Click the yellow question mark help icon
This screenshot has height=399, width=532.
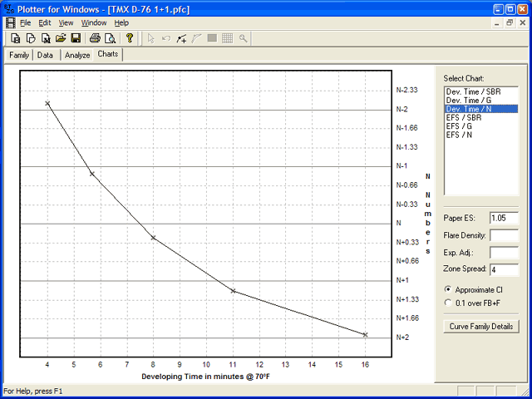(x=130, y=38)
